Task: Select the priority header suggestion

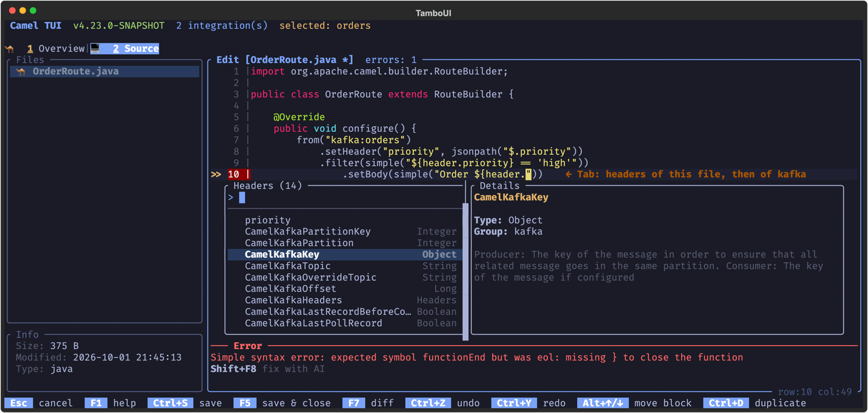Action: (x=345, y=220)
